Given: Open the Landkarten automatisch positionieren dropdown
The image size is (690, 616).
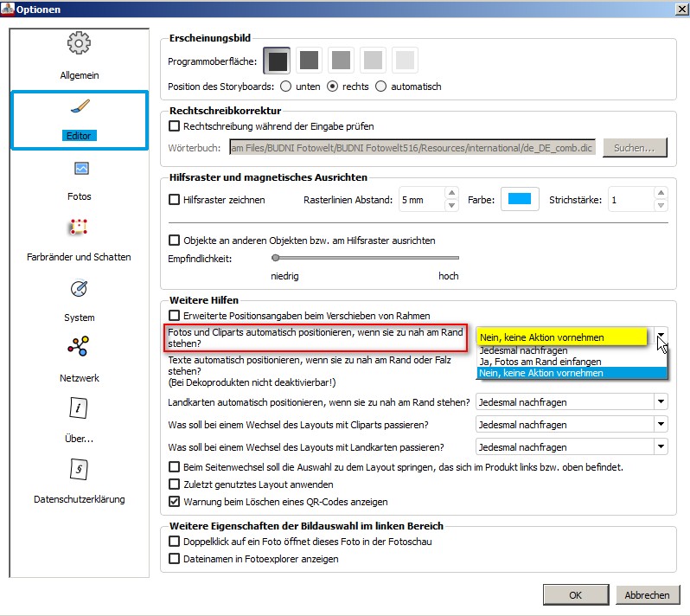Looking at the screenshot, I should [x=572, y=402].
